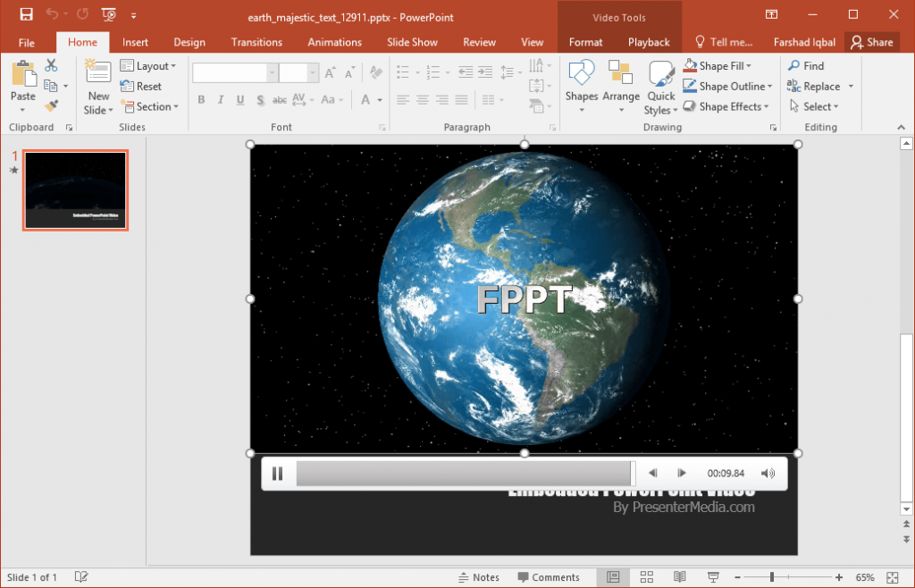Click the Cut scissors icon
Image resolution: width=915 pixels, height=588 pixels.
tap(50, 65)
